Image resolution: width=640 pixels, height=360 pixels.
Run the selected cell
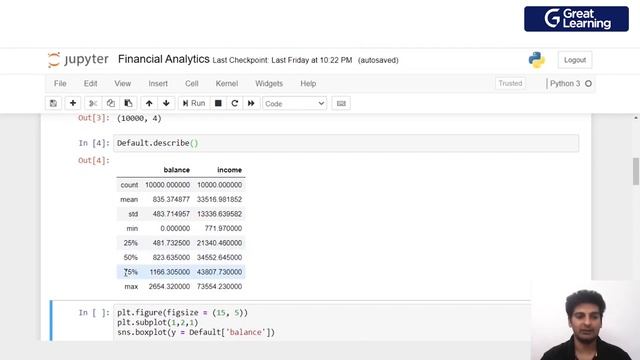[194, 103]
